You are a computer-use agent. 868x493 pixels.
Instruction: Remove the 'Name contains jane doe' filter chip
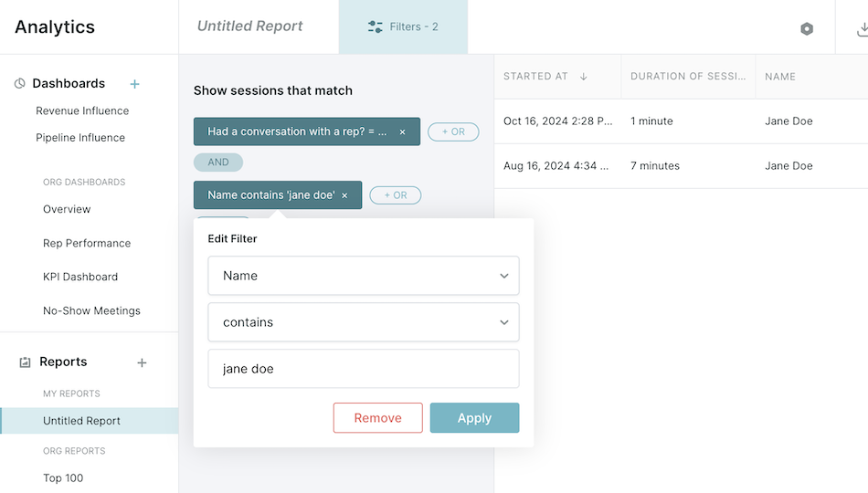344,196
